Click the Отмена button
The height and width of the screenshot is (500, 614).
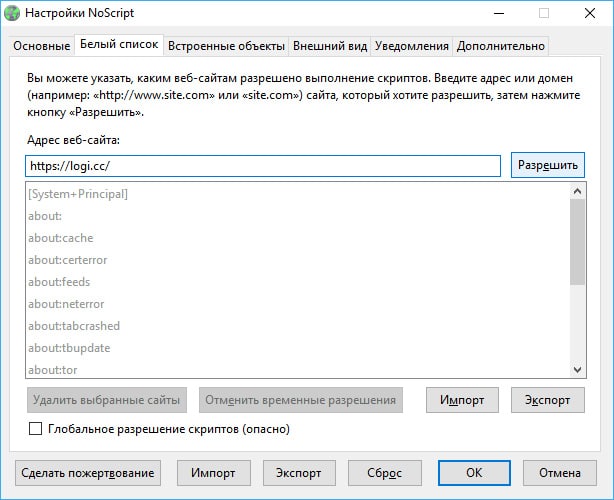coord(560,473)
